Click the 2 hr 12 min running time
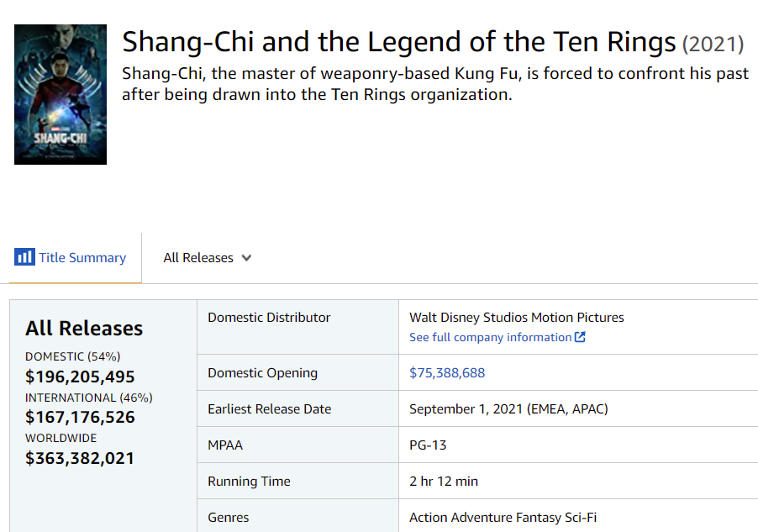 (444, 482)
